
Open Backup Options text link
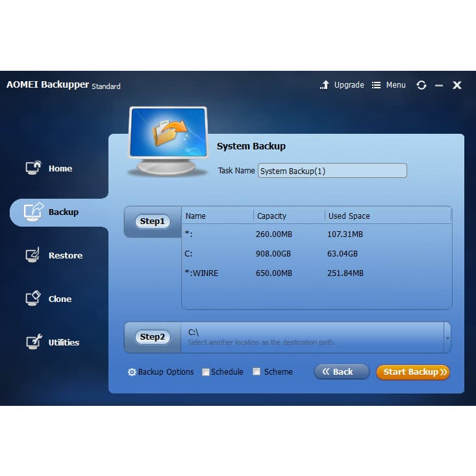coord(166,372)
